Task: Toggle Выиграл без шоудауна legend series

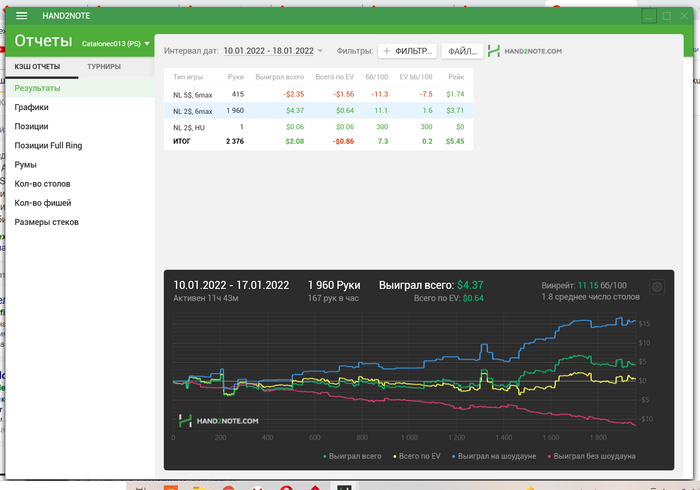Action: (592, 456)
